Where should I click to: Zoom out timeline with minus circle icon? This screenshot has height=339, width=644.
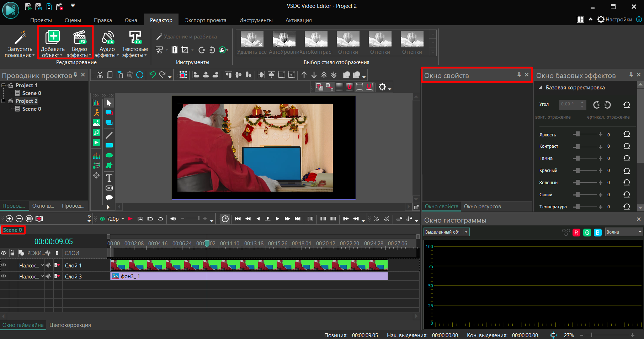point(19,219)
